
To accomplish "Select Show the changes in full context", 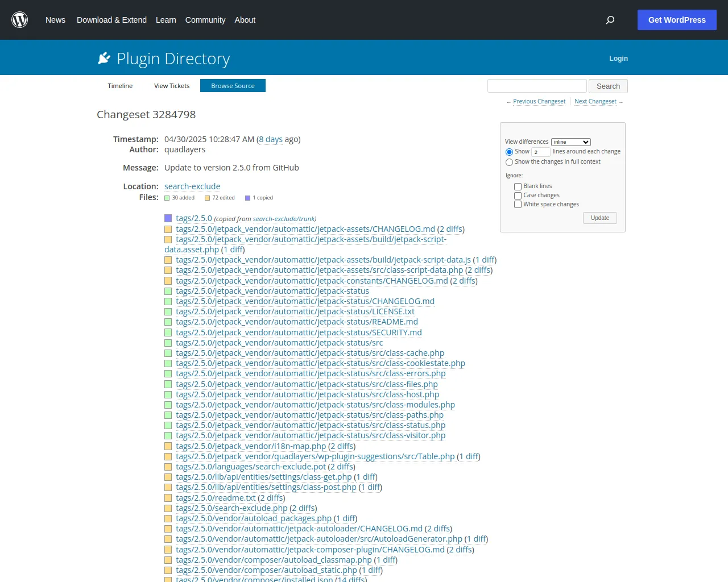I will click(x=509, y=162).
